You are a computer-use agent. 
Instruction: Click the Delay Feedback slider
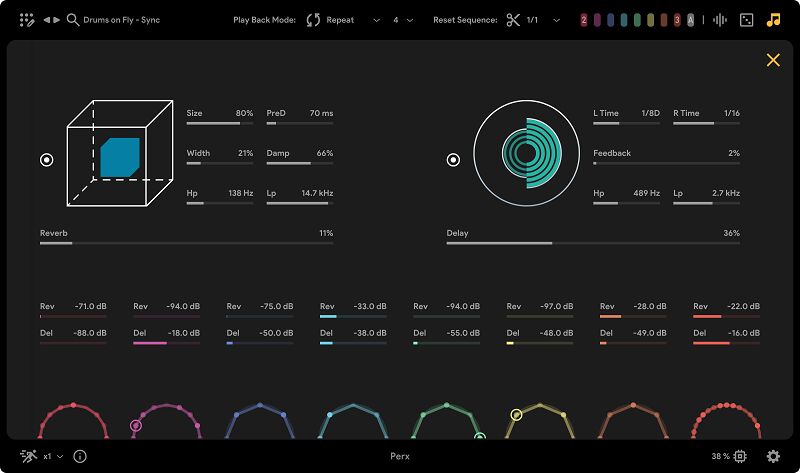click(666, 162)
